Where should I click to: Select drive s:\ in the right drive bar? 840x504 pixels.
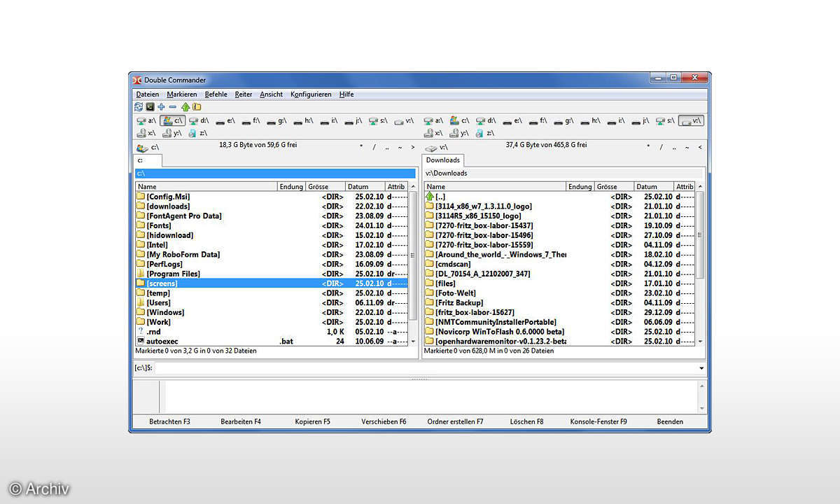[666, 121]
